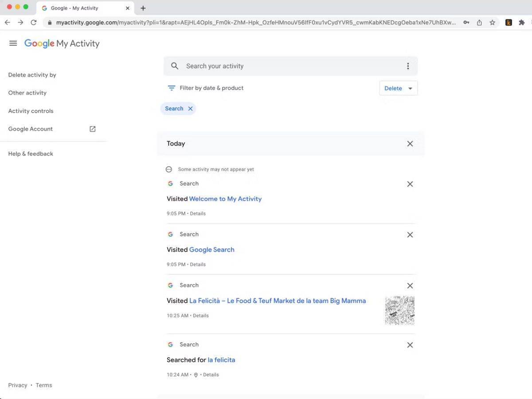This screenshot has height=399, width=532.
Task: Click the Search your activity field
Action: click(284, 66)
